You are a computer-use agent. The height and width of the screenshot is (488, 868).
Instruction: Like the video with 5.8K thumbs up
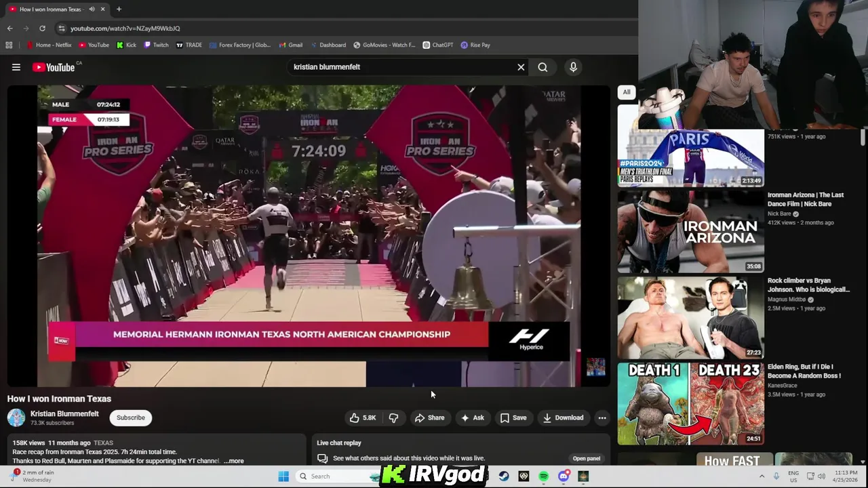click(363, 418)
